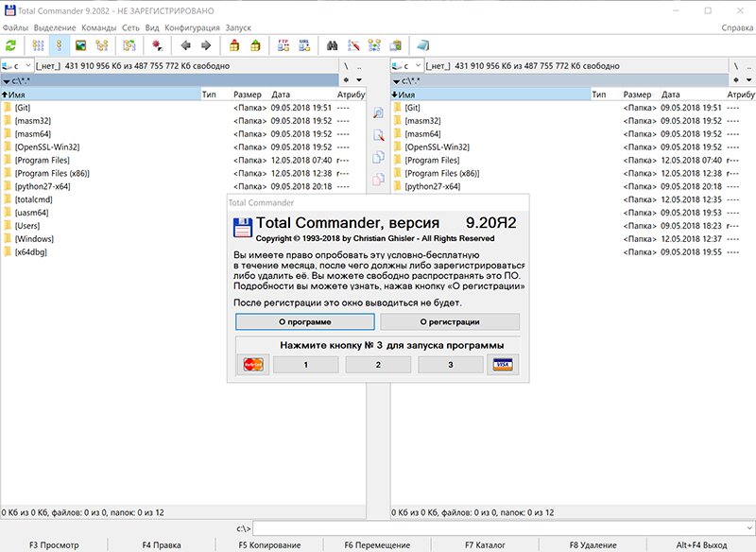Click dialog button number 1
This screenshot has height=552, width=756.
click(305, 365)
